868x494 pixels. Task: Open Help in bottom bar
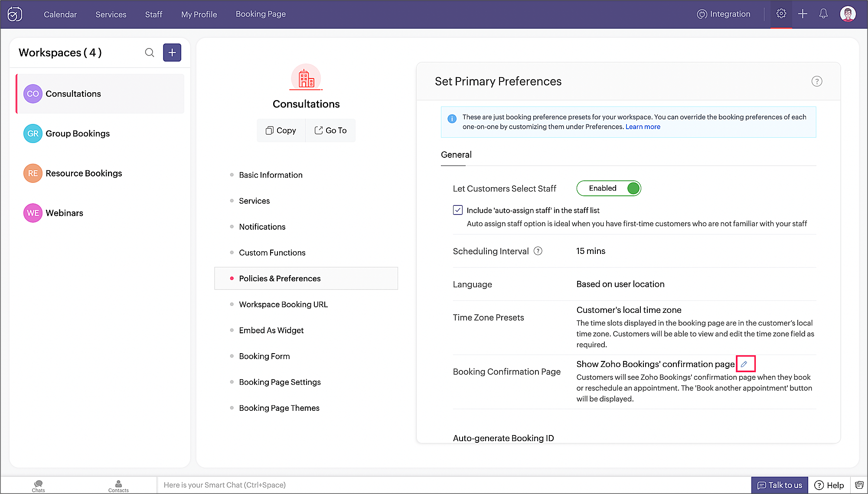tap(829, 485)
